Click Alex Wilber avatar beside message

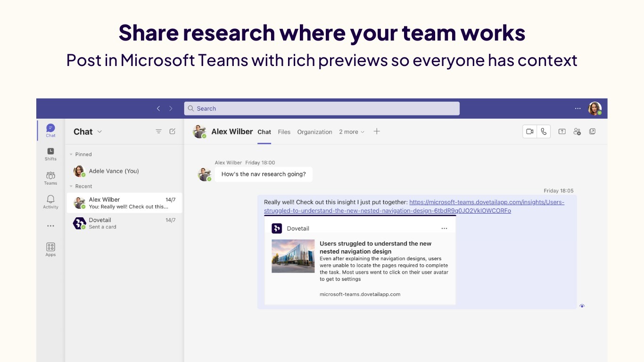click(x=205, y=174)
